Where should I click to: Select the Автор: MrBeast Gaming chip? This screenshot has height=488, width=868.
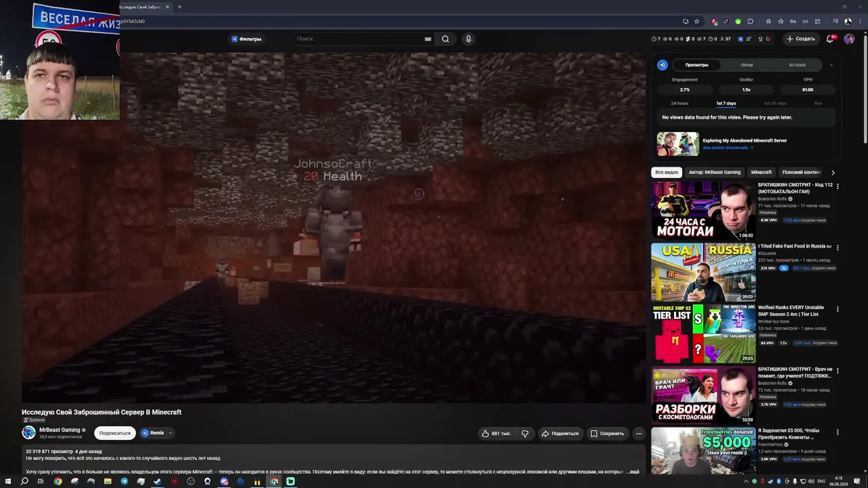[715, 172]
